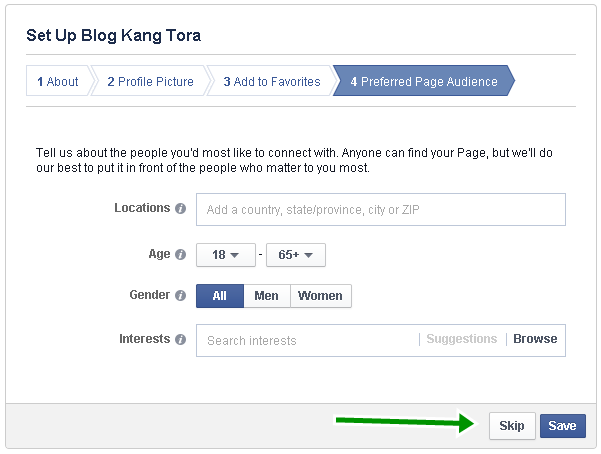Select step 4 Preferred Page Audience tab
The height and width of the screenshot is (454, 601).
pyautogui.click(x=424, y=81)
